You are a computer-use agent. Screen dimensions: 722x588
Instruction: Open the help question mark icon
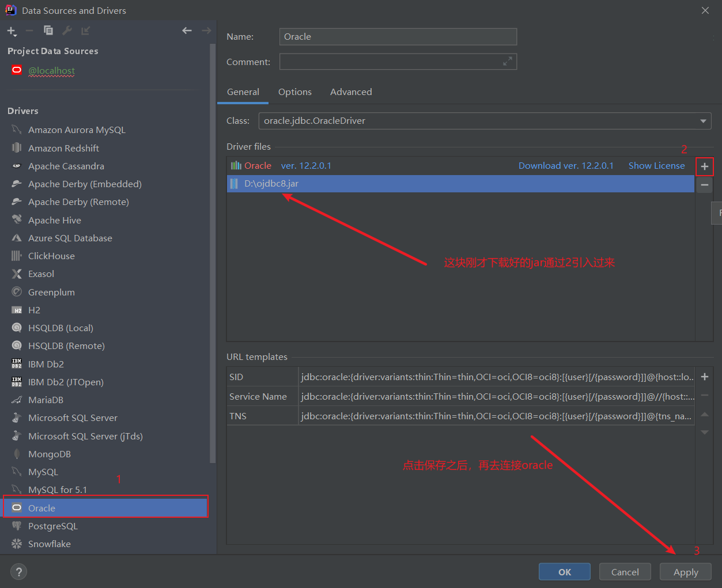[18, 571]
